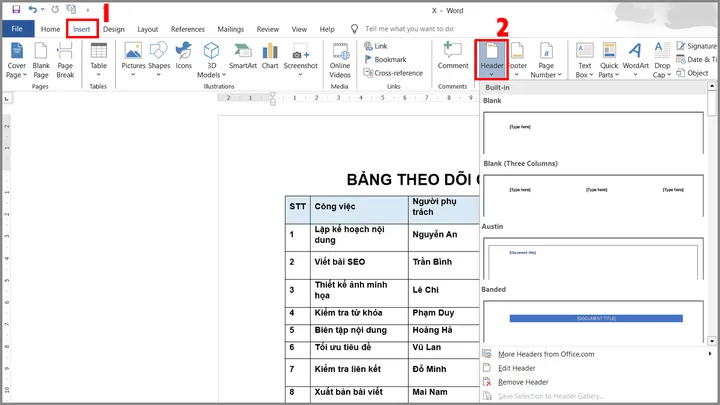Expand the Undo history dropdown arrow
This screenshot has height=405, width=720.
43,9
